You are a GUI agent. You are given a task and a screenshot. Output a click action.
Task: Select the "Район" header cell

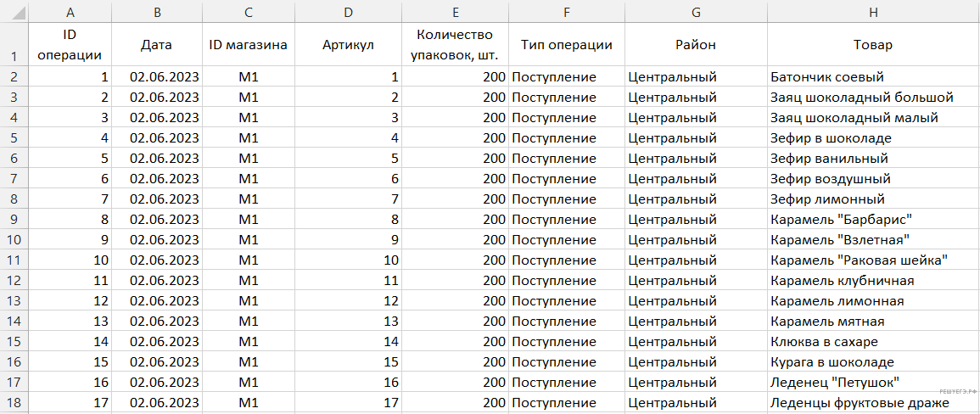pos(696,45)
